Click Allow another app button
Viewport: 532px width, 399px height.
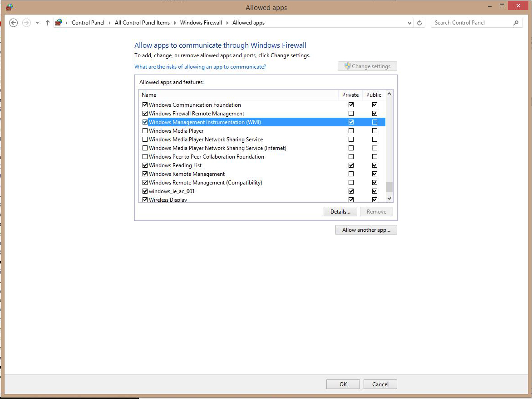[x=366, y=230]
